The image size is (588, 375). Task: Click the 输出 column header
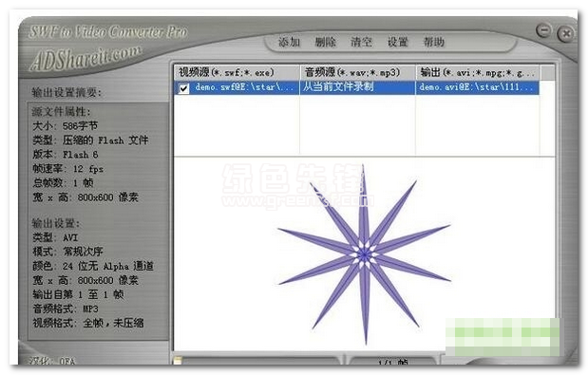[478, 72]
